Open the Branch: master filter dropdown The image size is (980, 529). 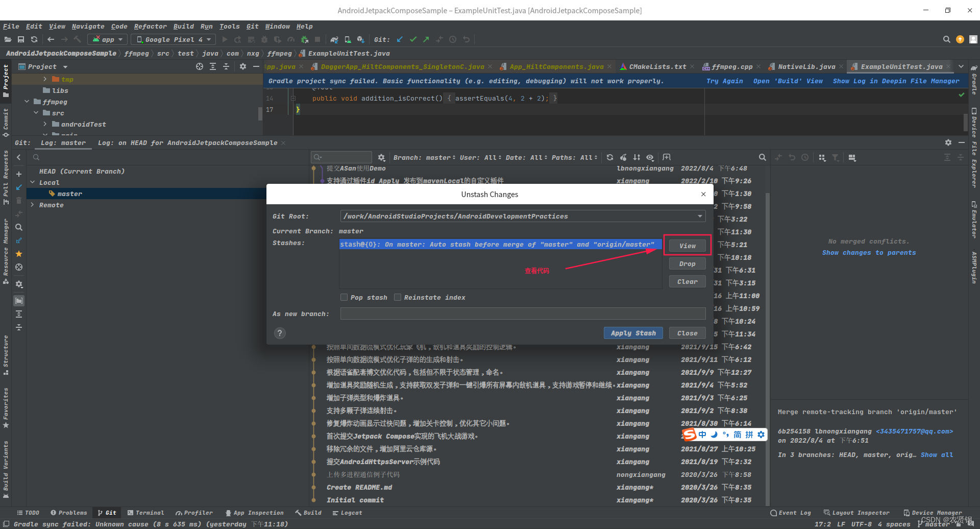pos(424,157)
